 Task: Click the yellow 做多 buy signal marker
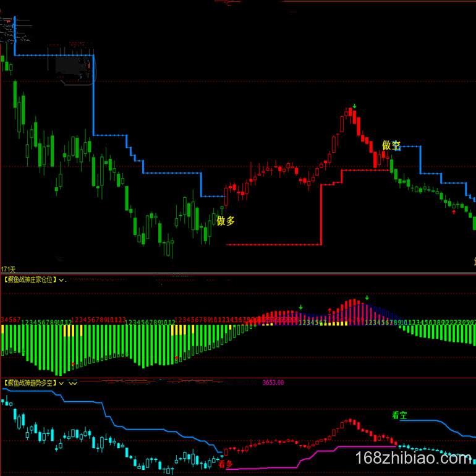click(226, 221)
